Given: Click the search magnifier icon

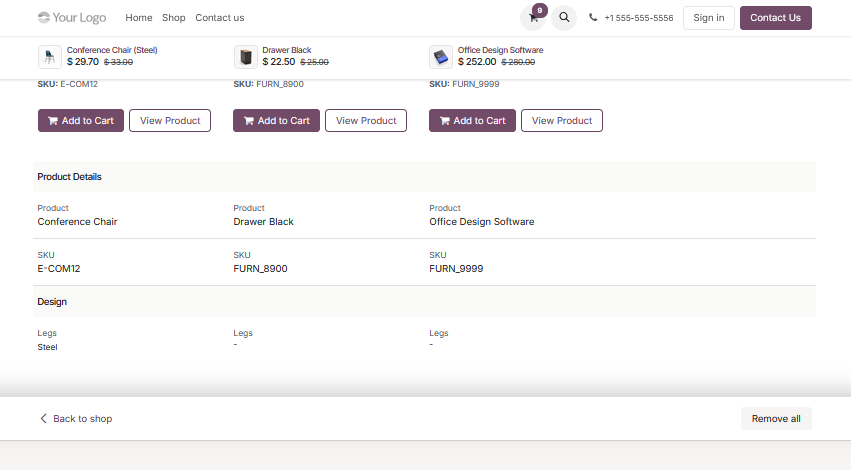Looking at the screenshot, I should 564,18.
